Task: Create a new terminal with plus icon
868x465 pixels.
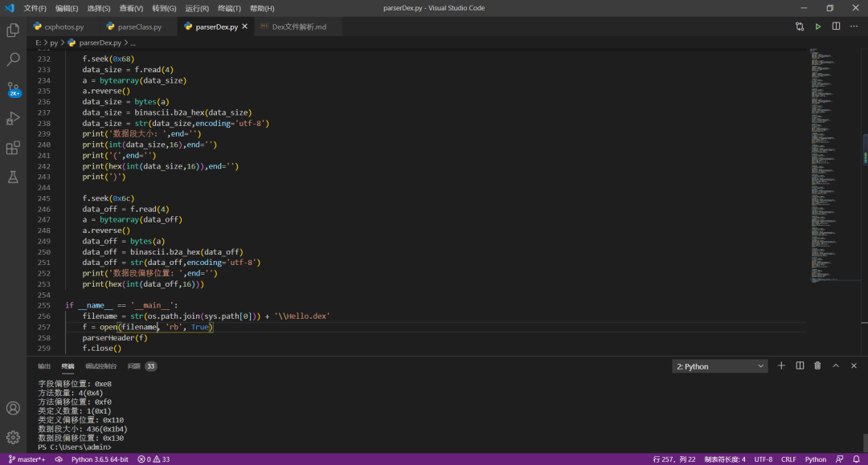Action: tap(781, 366)
